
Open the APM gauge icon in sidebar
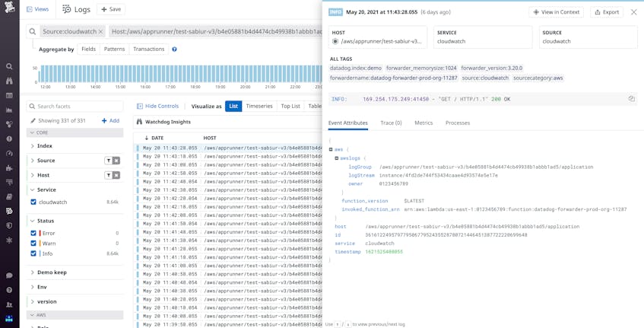click(9, 153)
